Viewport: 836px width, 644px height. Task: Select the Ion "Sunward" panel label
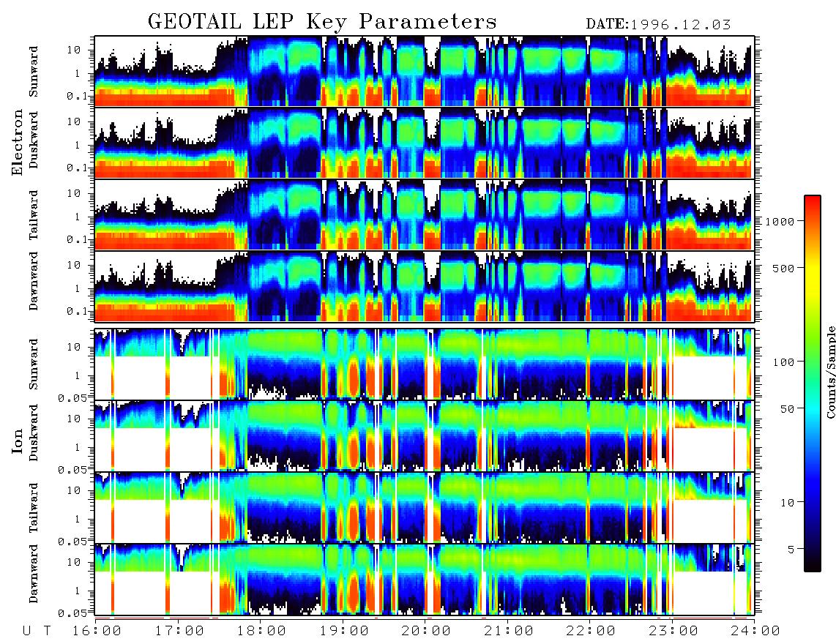coord(34,364)
